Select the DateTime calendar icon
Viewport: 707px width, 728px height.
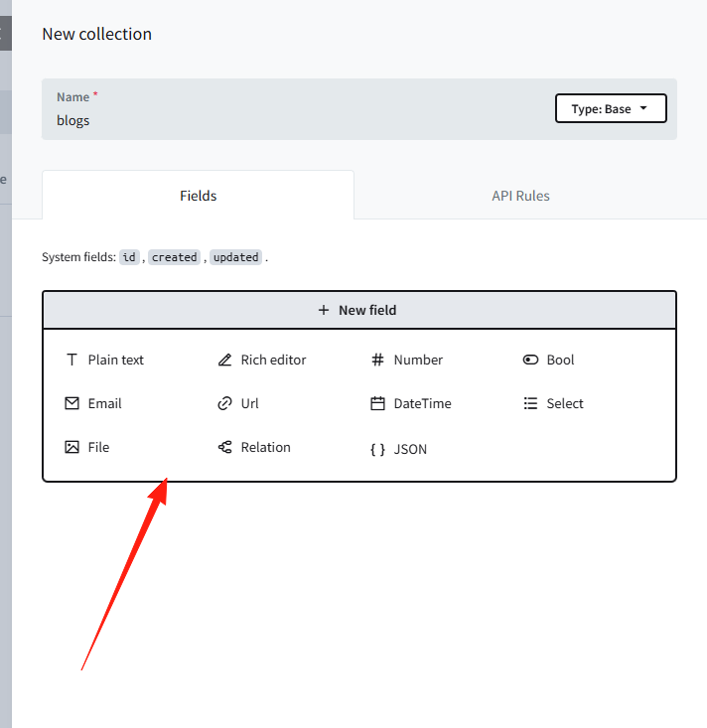[x=377, y=403]
